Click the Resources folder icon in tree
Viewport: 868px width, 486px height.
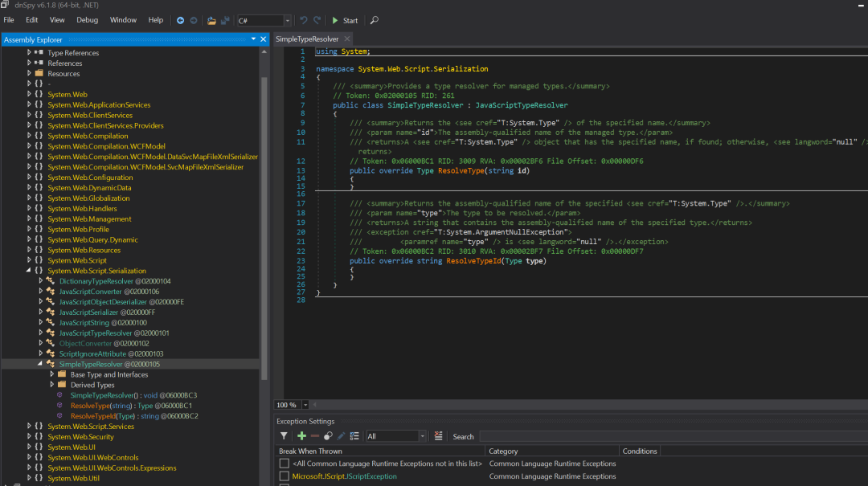39,74
